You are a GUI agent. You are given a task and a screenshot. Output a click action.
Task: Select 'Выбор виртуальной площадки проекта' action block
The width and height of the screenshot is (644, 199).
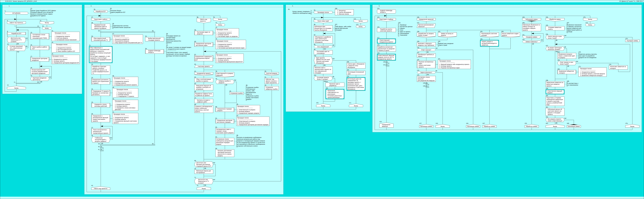click(x=154, y=39)
